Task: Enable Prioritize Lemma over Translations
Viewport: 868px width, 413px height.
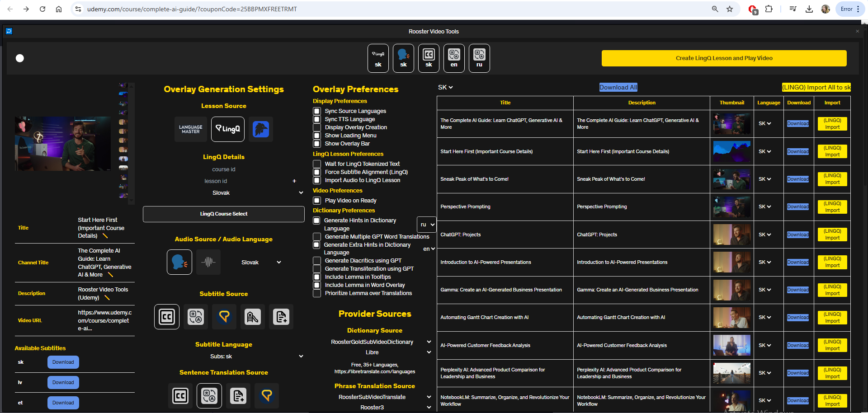Action: (x=317, y=293)
